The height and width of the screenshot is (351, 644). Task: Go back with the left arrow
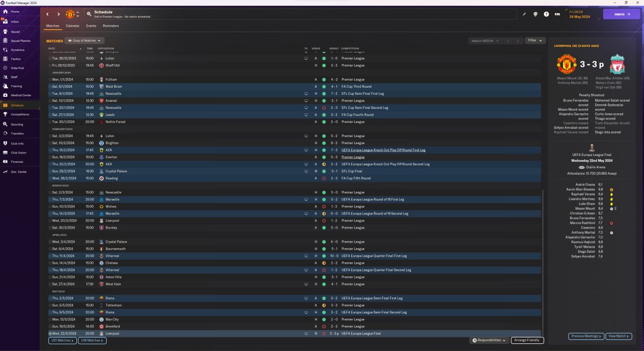tap(48, 14)
